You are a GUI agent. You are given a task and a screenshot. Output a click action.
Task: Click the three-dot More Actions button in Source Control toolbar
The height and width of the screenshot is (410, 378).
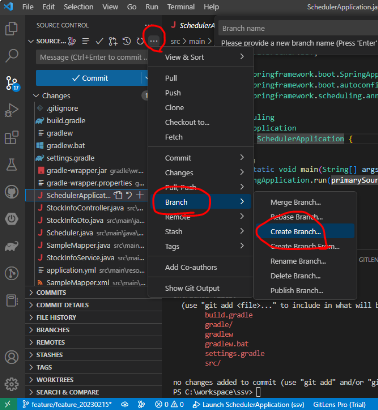point(154,41)
